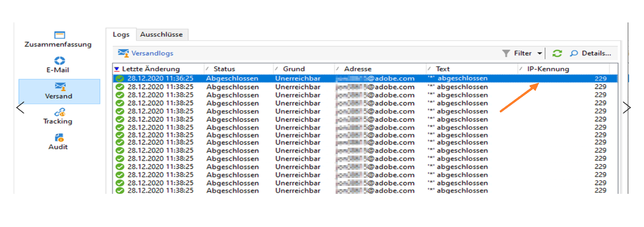Open the E-Mail section icon

[x=59, y=60]
